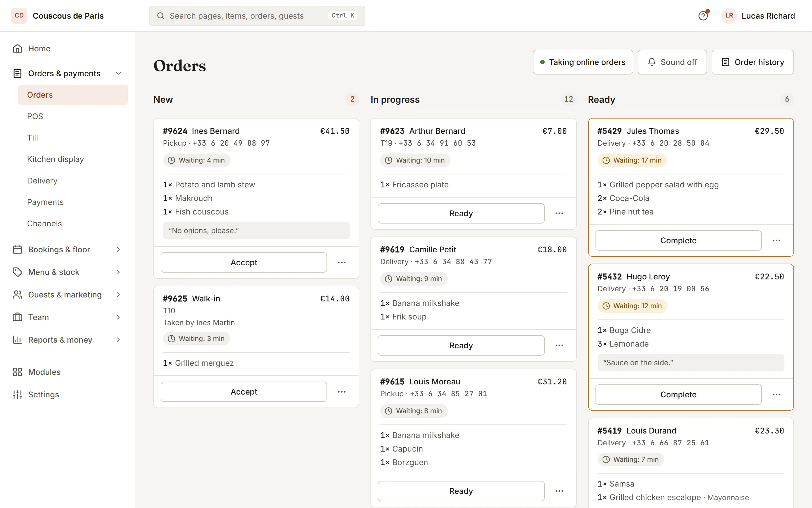Accept the Walk-in order #9625
Image resolution: width=812 pixels, height=508 pixels.
point(244,392)
